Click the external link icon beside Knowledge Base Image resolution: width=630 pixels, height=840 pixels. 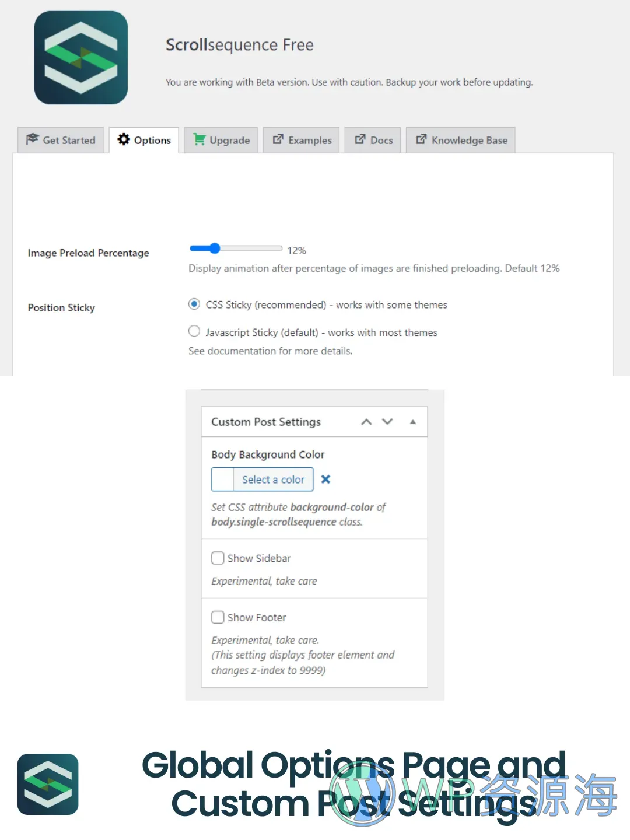coord(421,139)
